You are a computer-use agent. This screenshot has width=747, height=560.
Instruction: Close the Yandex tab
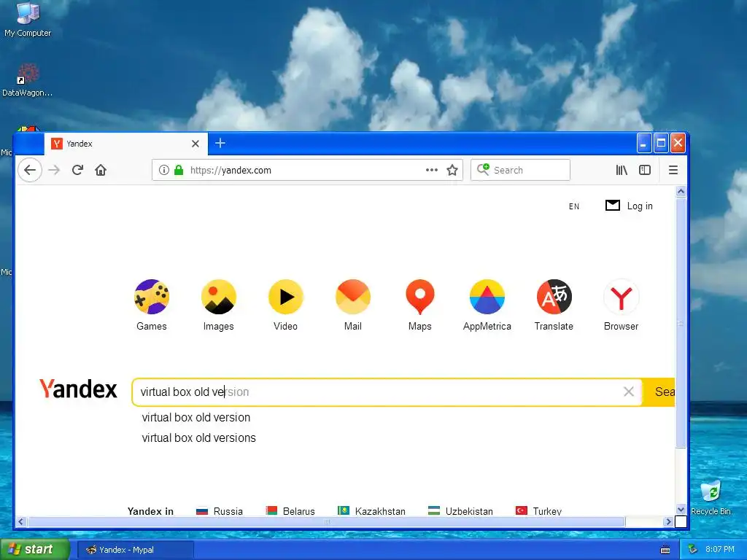point(196,144)
